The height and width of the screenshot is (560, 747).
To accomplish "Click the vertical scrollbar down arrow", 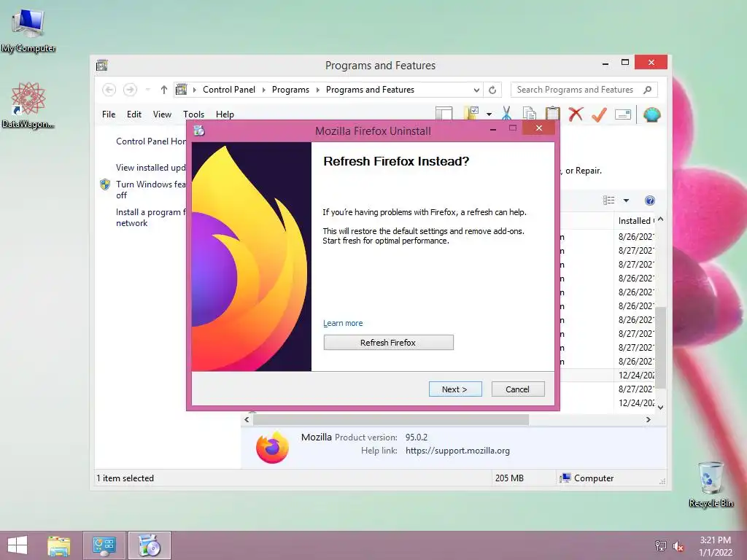I will [660, 407].
